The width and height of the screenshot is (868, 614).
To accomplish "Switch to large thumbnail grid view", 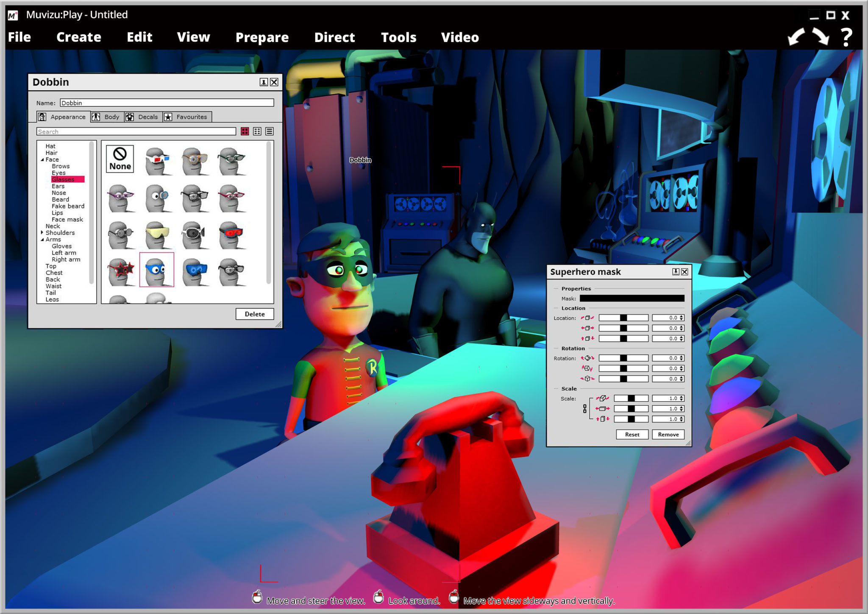I will click(245, 131).
